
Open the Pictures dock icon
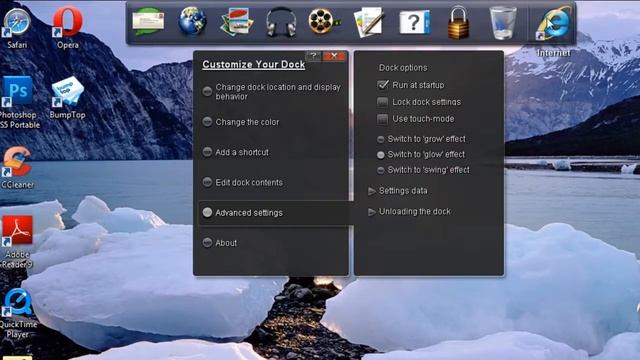point(237,22)
